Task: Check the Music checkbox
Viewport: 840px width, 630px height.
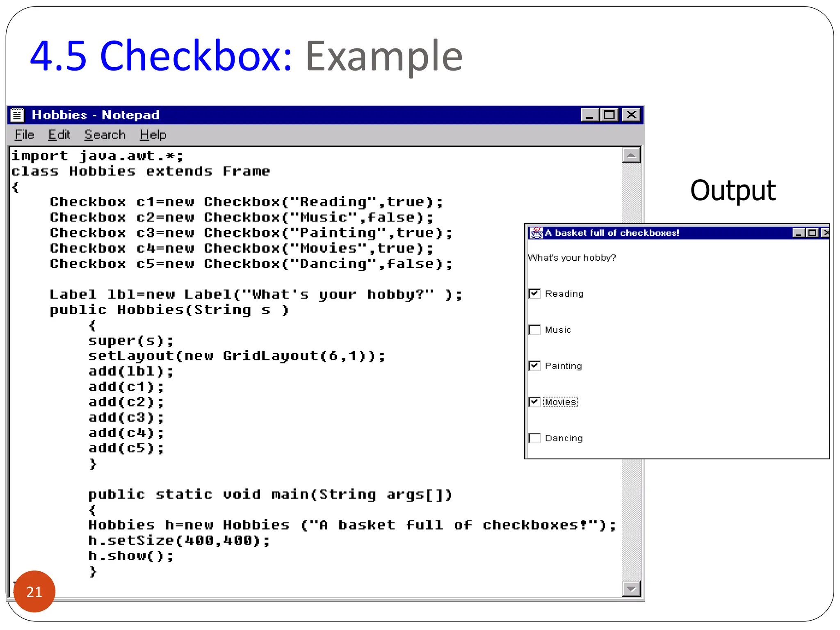Action: pyautogui.click(x=534, y=330)
